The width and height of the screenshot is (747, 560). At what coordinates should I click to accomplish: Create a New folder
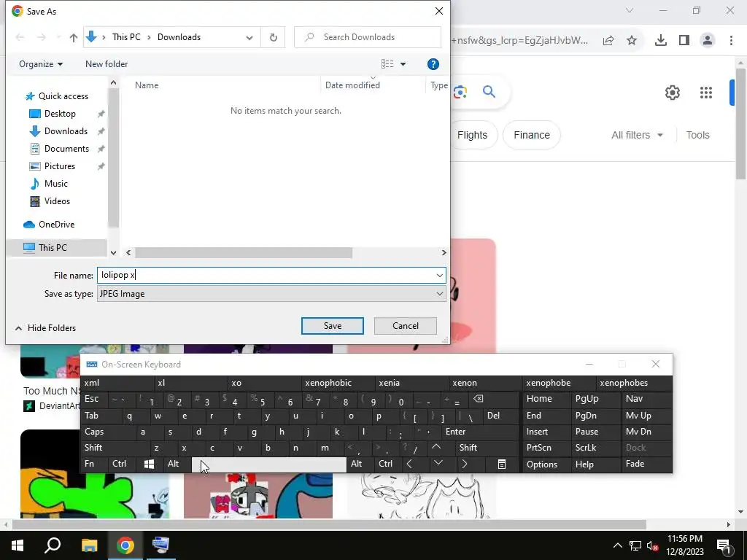point(107,64)
